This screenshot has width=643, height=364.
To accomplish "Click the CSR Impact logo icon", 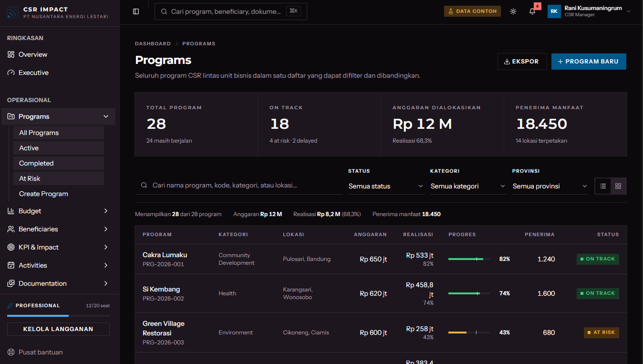I will (13, 12).
